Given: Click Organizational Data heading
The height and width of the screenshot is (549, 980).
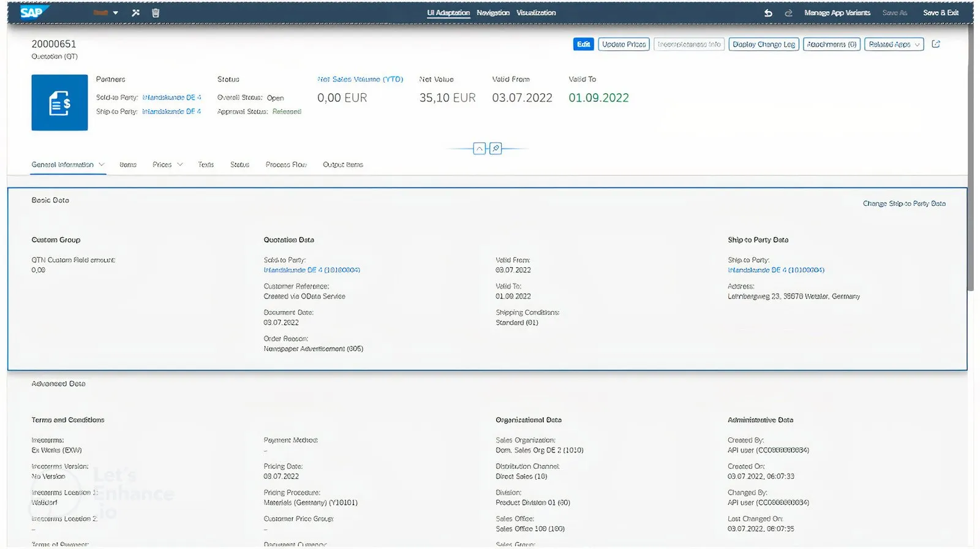Looking at the screenshot, I should click(x=529, y=420).
